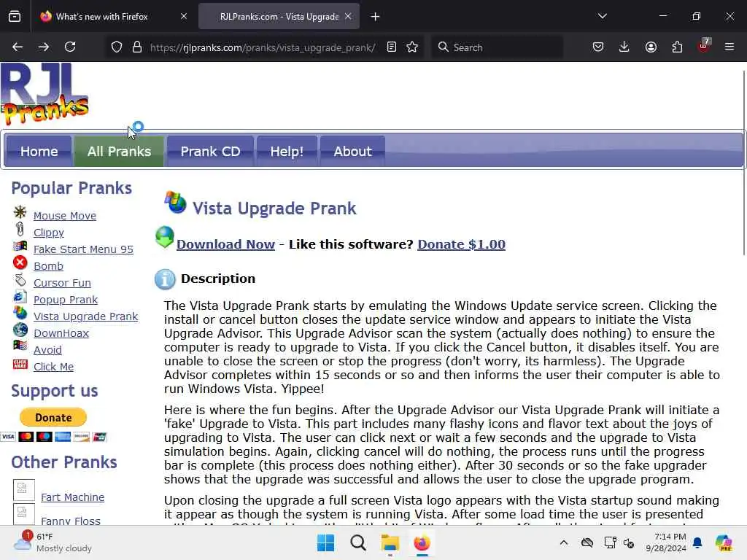Open Firefox View in the tab strip
747x560 pixels.
[15, 16]
